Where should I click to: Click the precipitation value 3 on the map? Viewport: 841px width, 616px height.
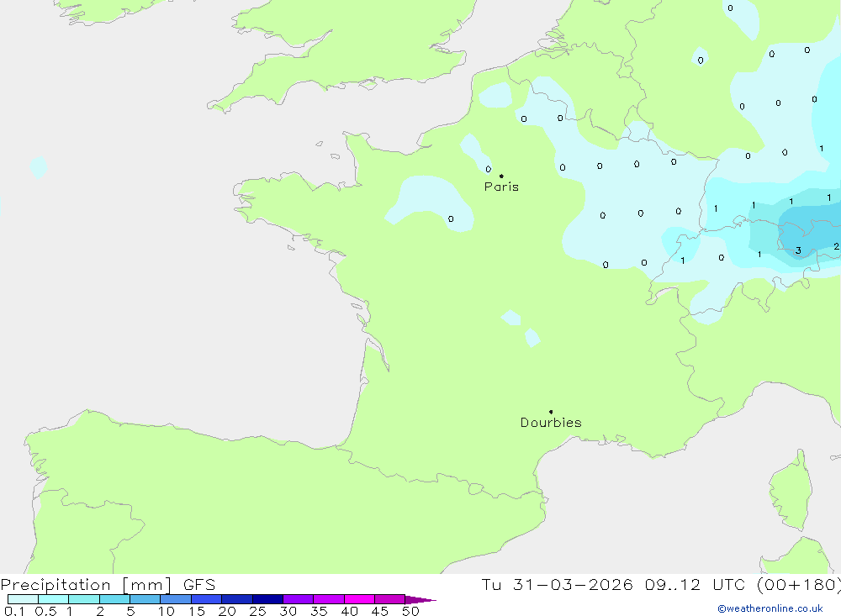click(x=799, y=251)
